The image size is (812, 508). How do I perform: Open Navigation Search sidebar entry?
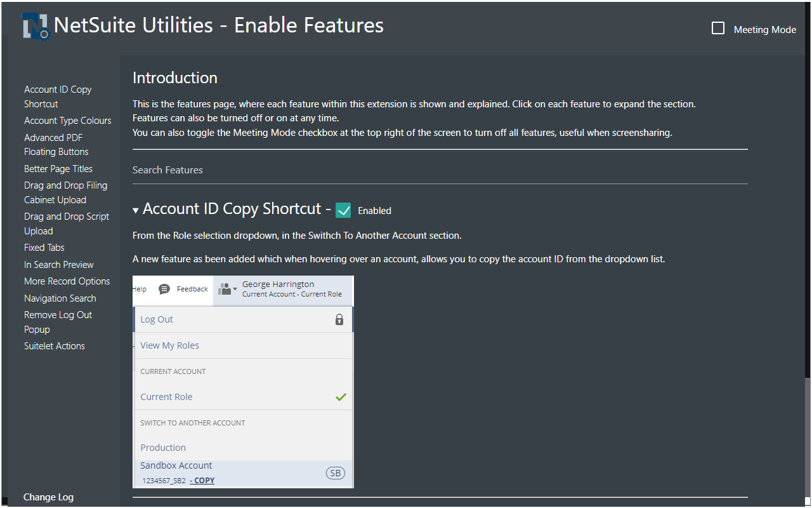tap(60, 298)
